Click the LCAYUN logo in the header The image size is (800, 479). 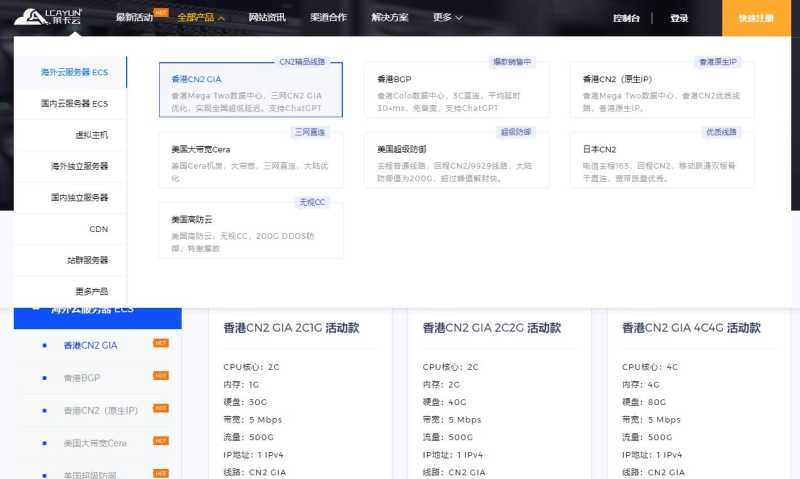[48, 17]
